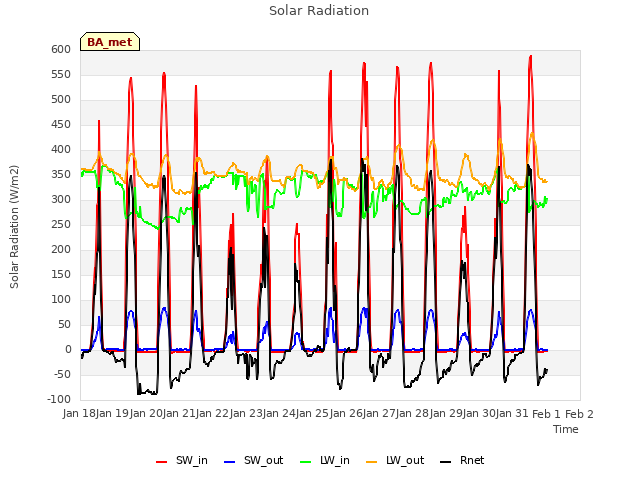
Task: Click the Jan 26 date tick label
Action: click(346, 414)
